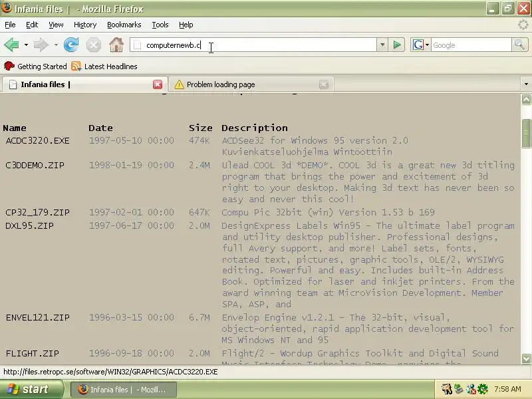This screenshot has width=532, height=399.
Task: Open the list all tabs dropdown
Action: 526,84
